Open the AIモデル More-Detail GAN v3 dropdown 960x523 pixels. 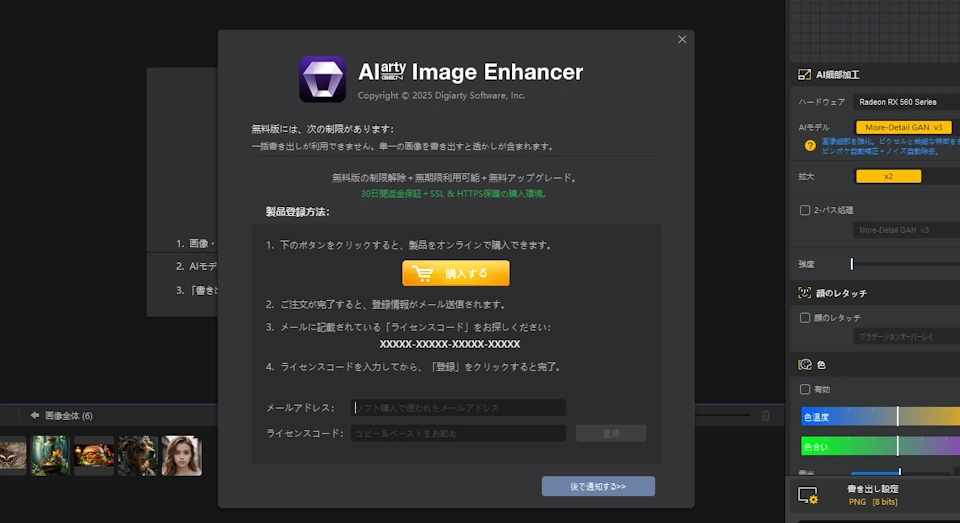904,127
